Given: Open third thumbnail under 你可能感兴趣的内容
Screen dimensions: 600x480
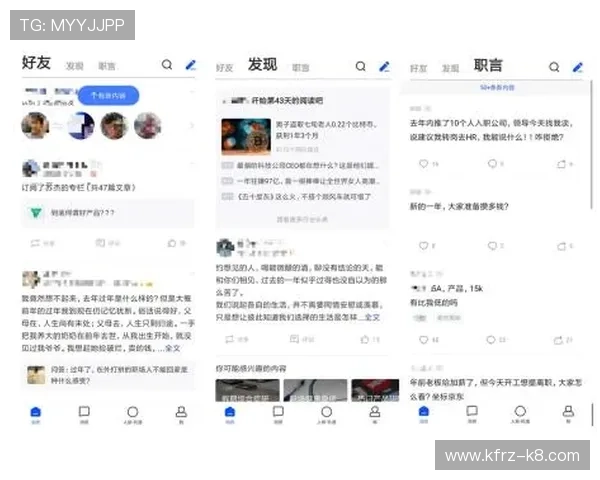Looking at the screenshot, I should coord(375,390).
